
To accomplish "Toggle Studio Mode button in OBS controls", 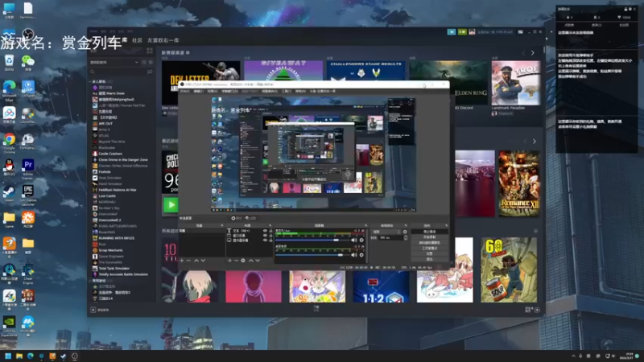I will coord(430,248).
